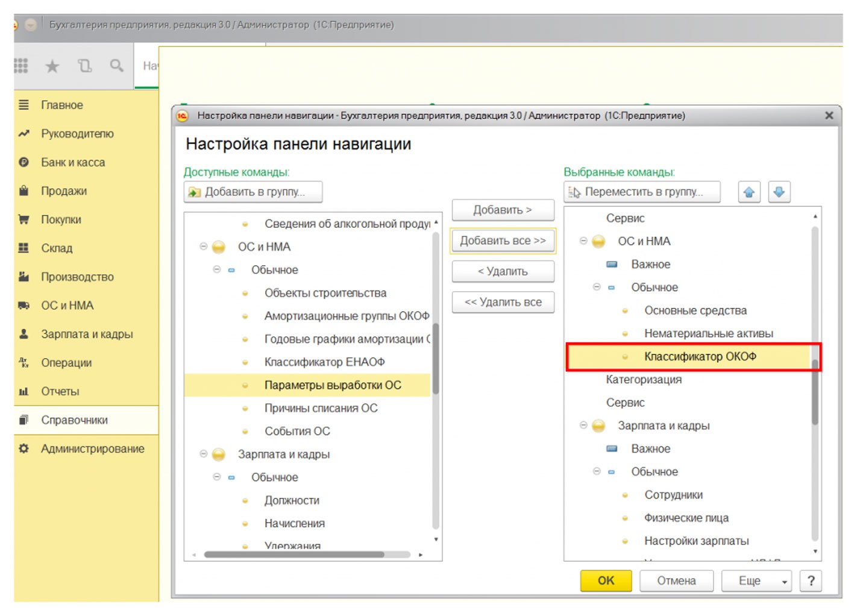Collapse ОС и НМА in selected commands
The image size is (857, 616).
(583, 240)
